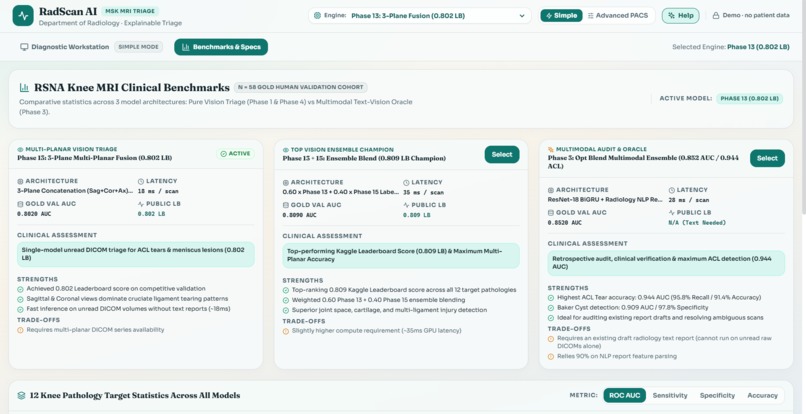Click the Architecture icon in Multimodal Ensemble card
This screenshot has width=806, height=414.
551,190
